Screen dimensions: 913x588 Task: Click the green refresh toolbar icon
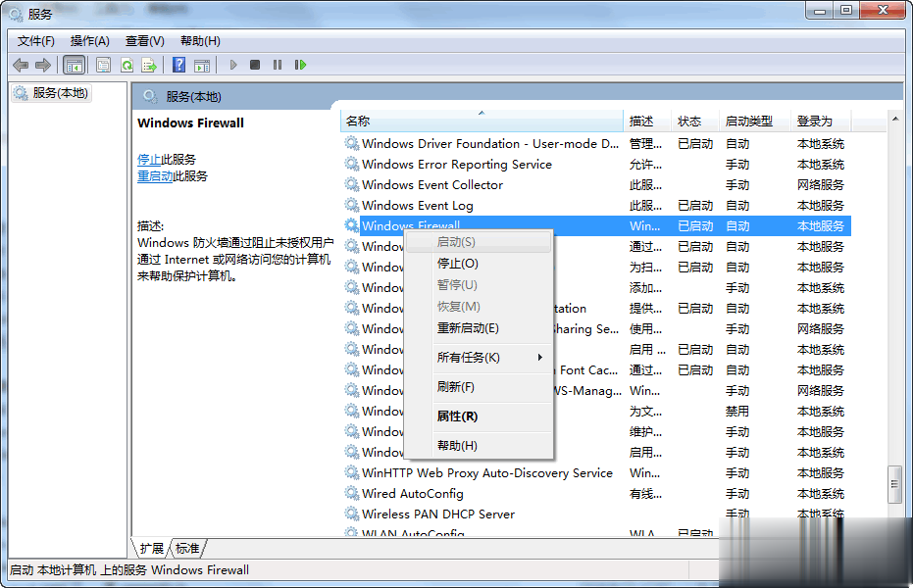click(127, 65)
